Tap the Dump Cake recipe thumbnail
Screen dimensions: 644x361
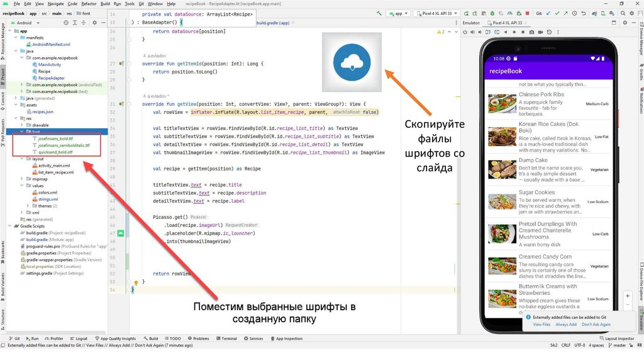click(502, 170)
